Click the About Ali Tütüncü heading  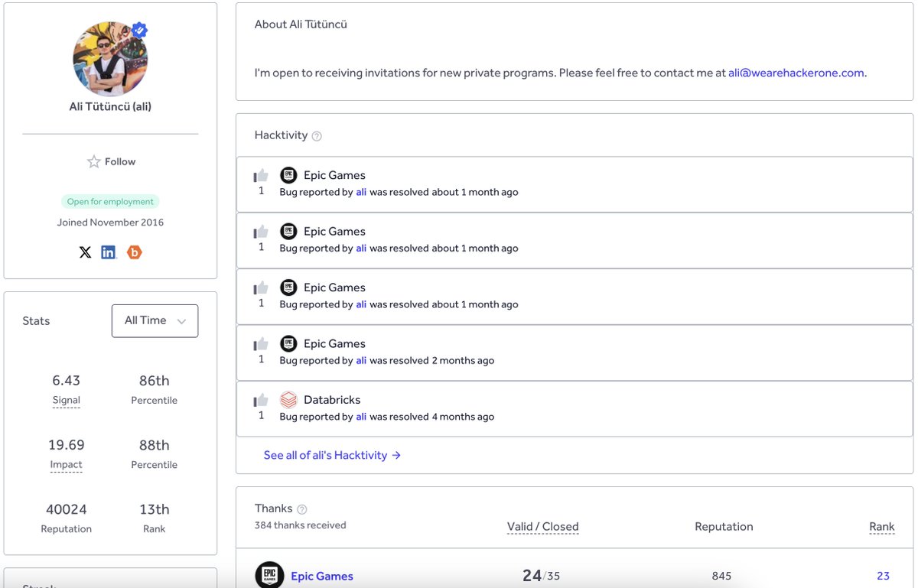point(301,24)
